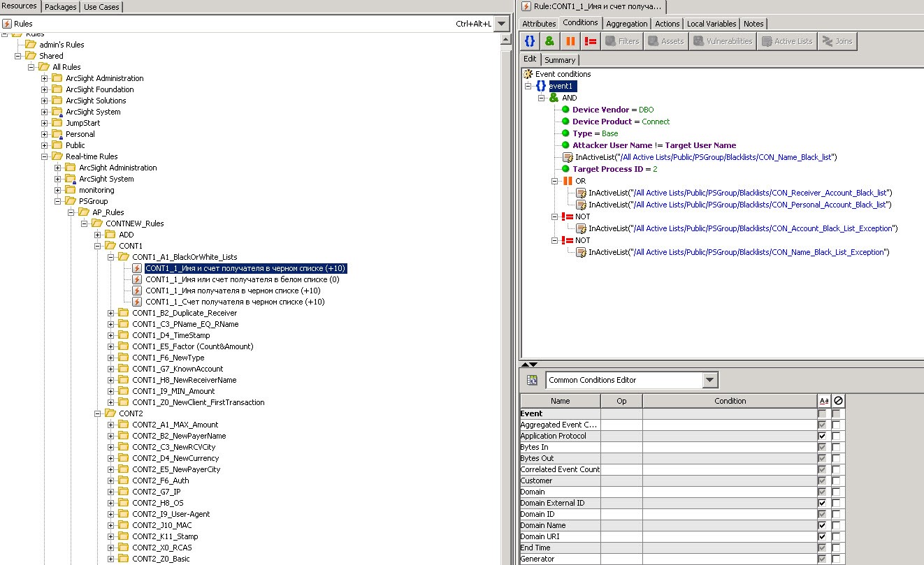The width and height of the screenshot is (924, 565).
Task: Expand the CONT1_B2_Duplicate_Receiver folder
Action: point(111,313)
